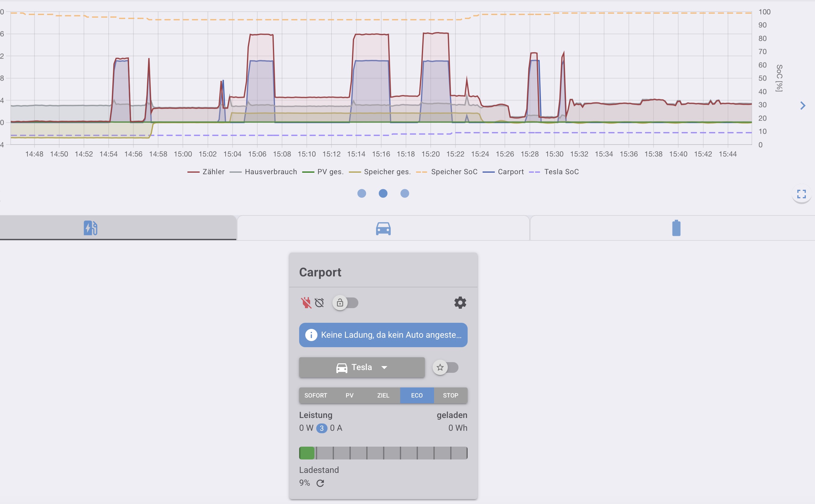Image resolution: width=815 pixels, height=504 pixels.
Task: Switch to the vehicles car tab
Action: point(383,228)
